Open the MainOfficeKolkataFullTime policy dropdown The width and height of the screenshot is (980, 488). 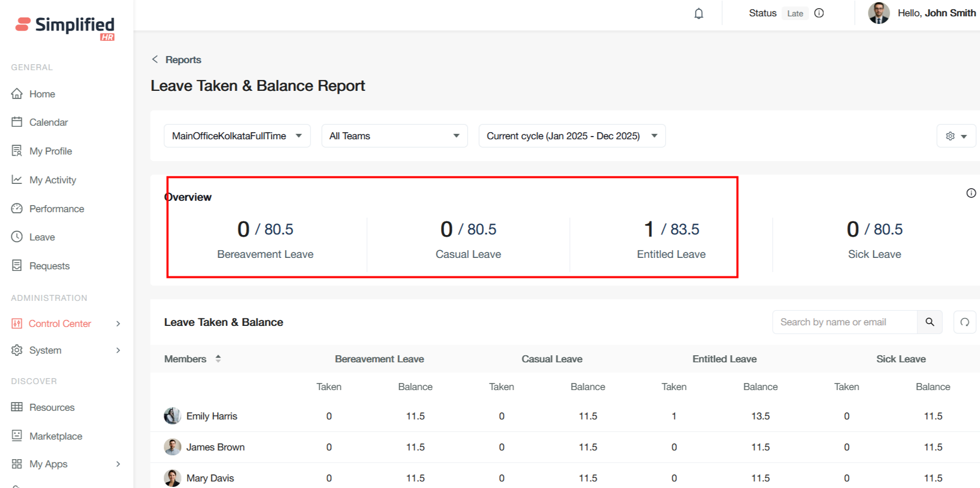point(237,136)
